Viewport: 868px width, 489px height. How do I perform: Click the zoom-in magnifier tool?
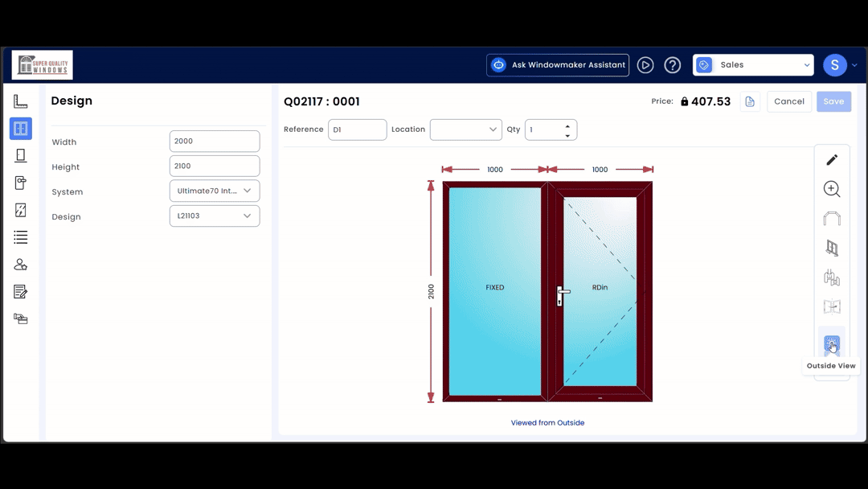click(x=832, y=189)
